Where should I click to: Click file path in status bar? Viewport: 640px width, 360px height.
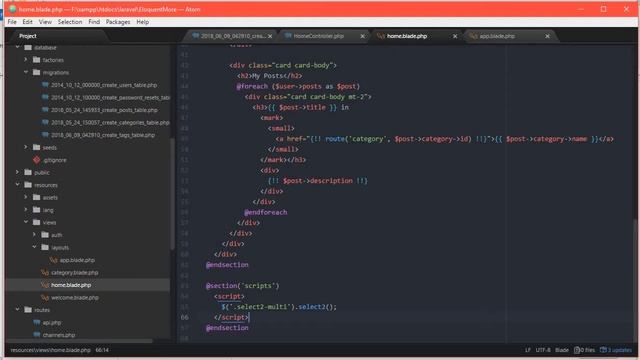[50, 350]
